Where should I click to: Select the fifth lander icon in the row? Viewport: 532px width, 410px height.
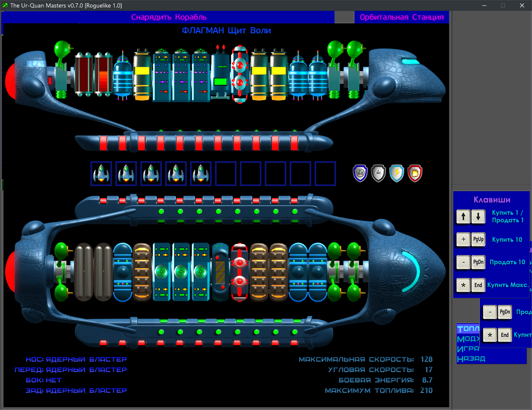pyautogui.click(x=201, y=174)
